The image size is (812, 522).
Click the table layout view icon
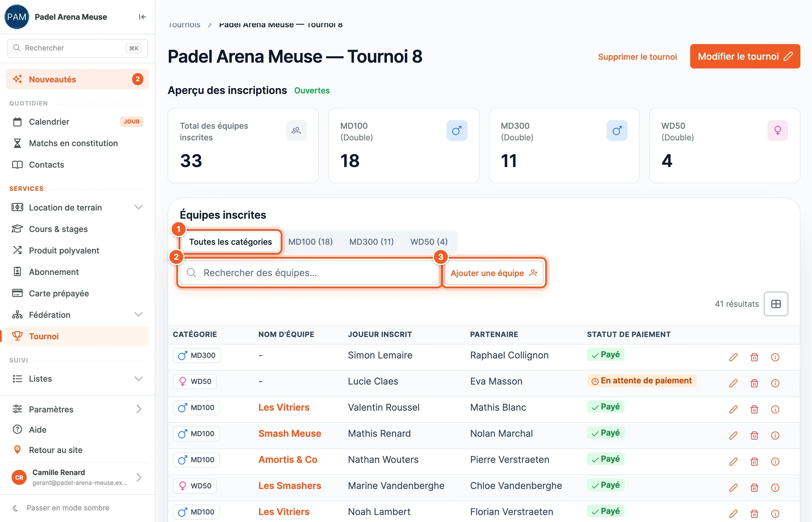[x=776, y=304]
